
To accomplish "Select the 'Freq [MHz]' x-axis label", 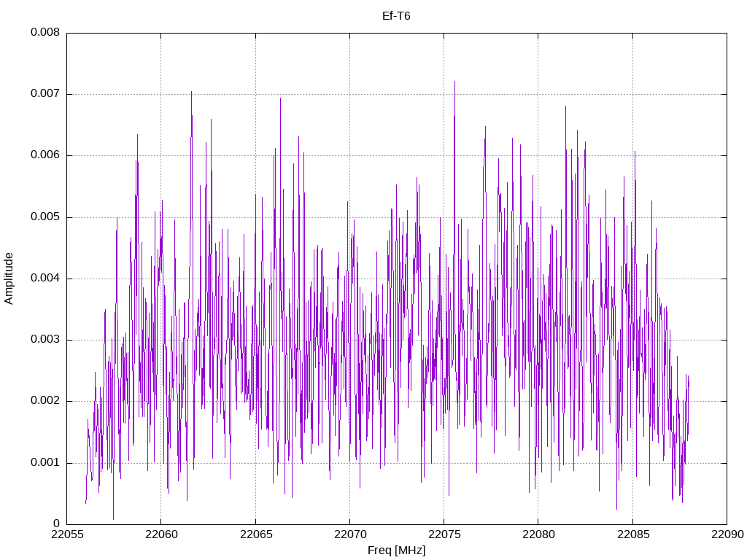I will click(396, 550).
